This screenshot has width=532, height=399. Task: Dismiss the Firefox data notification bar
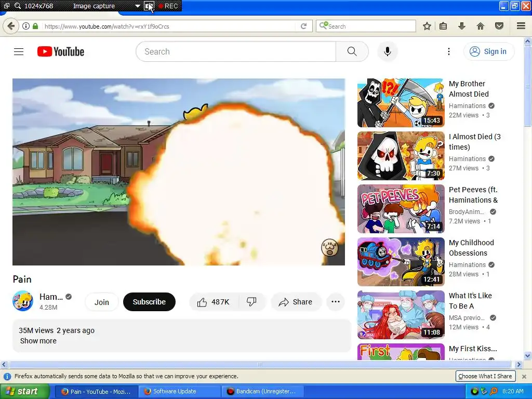(524, 377)
